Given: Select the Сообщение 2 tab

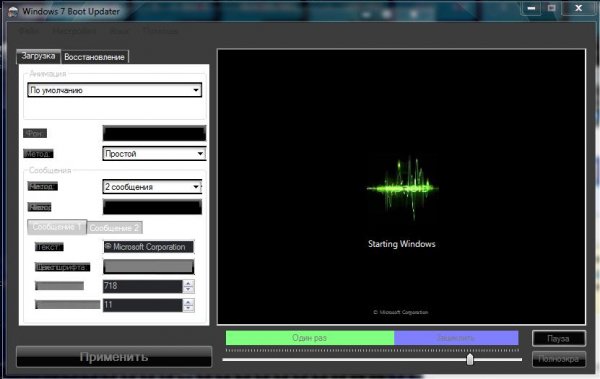Looking at the screenshot, I should (114, 228).
